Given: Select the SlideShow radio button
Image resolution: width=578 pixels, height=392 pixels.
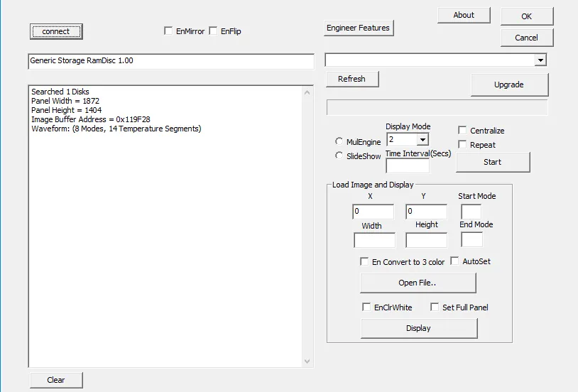Looking at the screenshot, I should (339, 156).
